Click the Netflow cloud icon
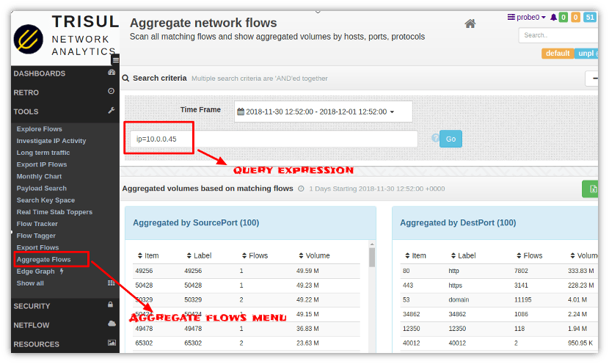Image resolution: width=609 pixels, height=364 pixels. (x=112, y=324)
